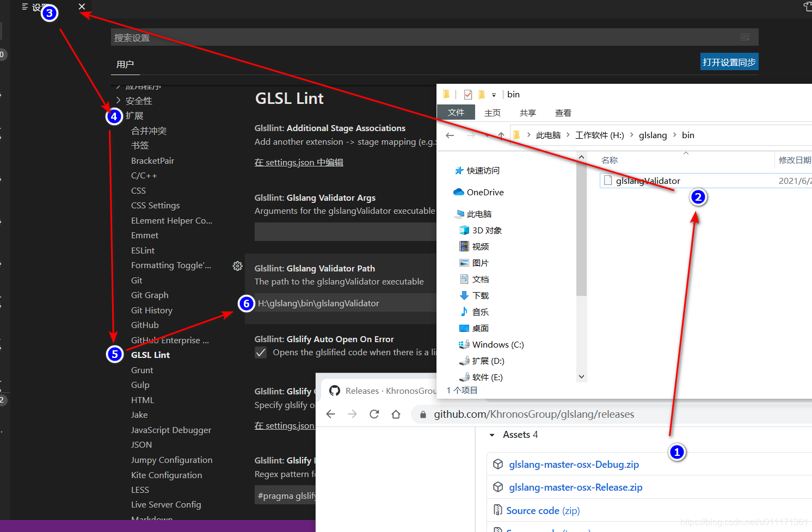Open 合并冲突 settings section
Screen dimensions: 812x532
149,131
